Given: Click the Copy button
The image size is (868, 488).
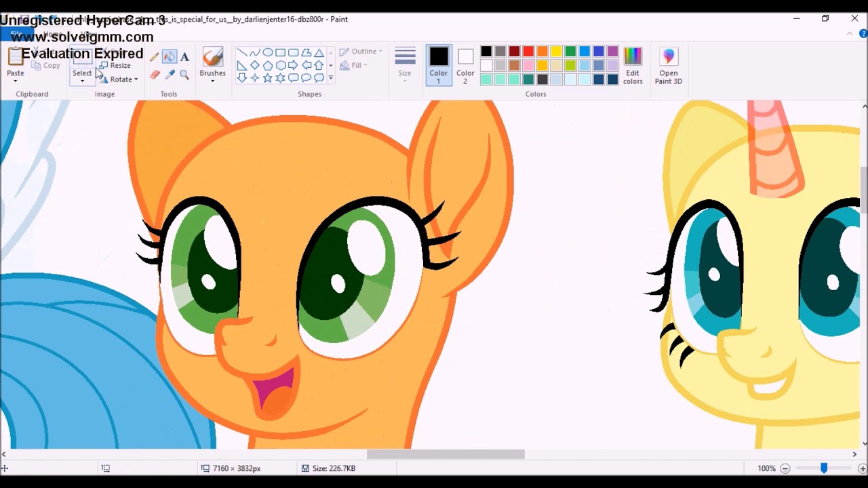Looking at the screenshot, I should (46, 66).
